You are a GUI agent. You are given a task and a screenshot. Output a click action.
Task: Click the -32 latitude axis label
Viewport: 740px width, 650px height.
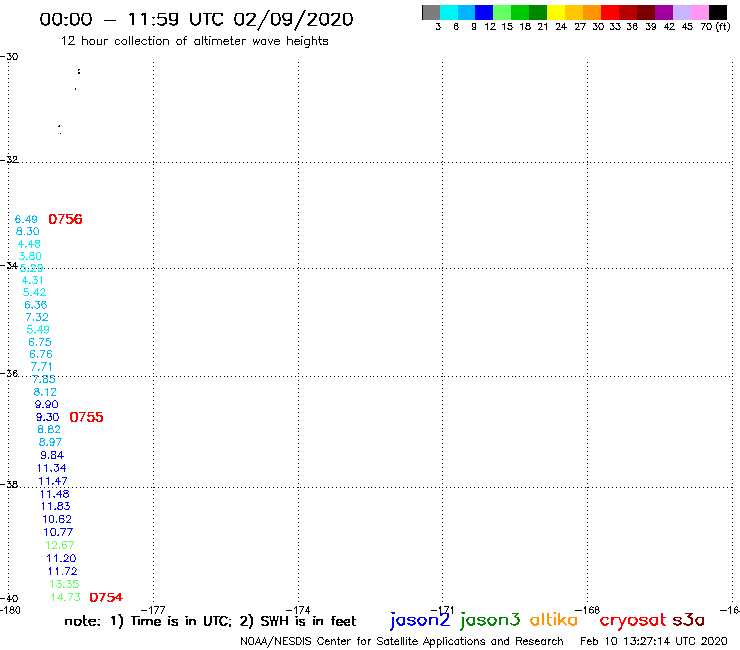click(9, 160)
